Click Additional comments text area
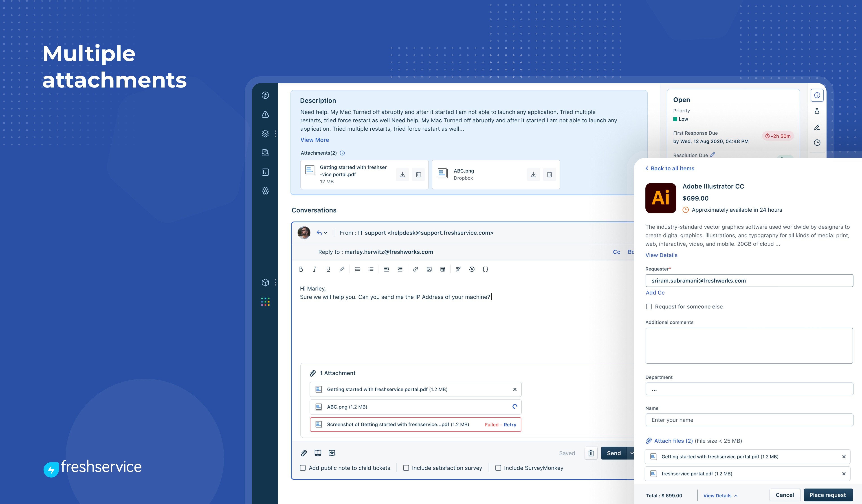Screen dimensions: 862x504 coord(749,346)
